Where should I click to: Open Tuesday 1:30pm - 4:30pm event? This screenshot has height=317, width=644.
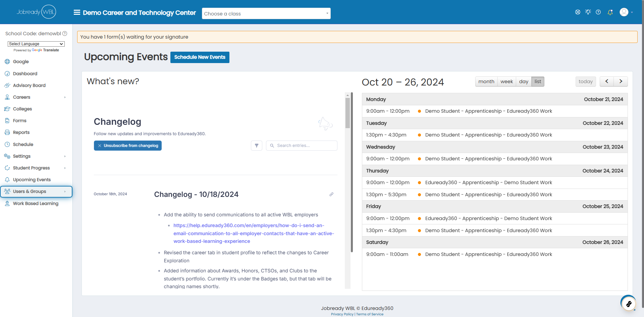pos(495,135)
